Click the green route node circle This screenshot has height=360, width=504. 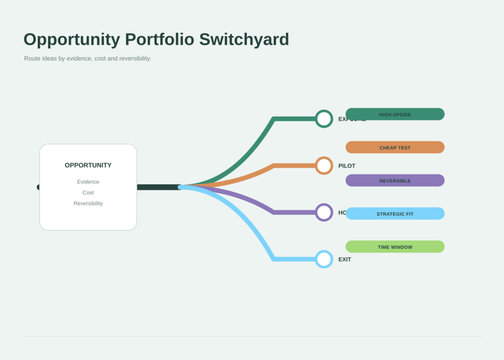click(324, 119)
